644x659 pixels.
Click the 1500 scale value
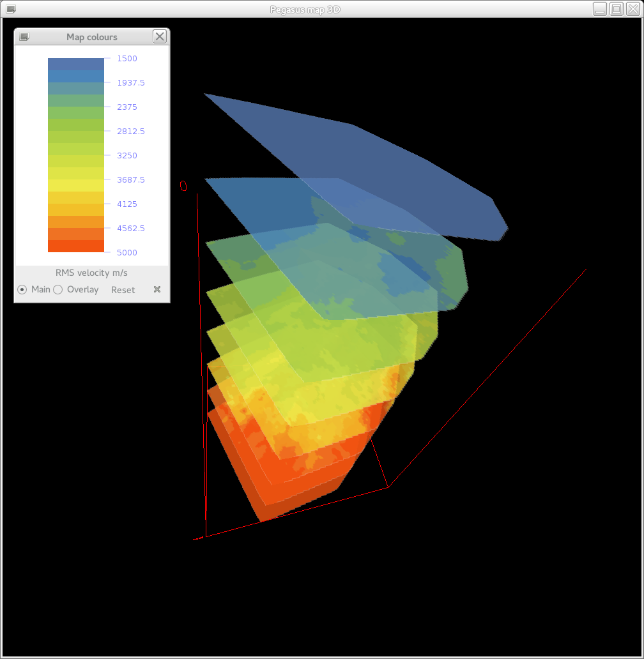127,58
